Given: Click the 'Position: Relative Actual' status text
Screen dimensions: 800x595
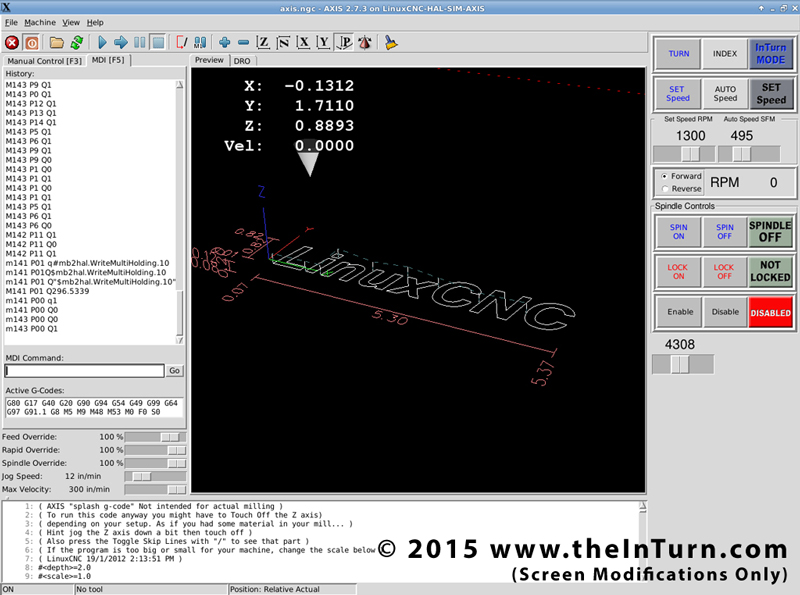Looking at the screenshot, I should (x=274, y=589).
